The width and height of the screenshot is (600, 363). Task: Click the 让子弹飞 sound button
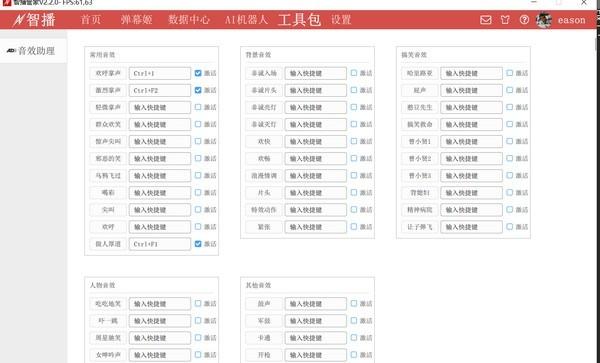pyautogui.click(x=420, y=227)
